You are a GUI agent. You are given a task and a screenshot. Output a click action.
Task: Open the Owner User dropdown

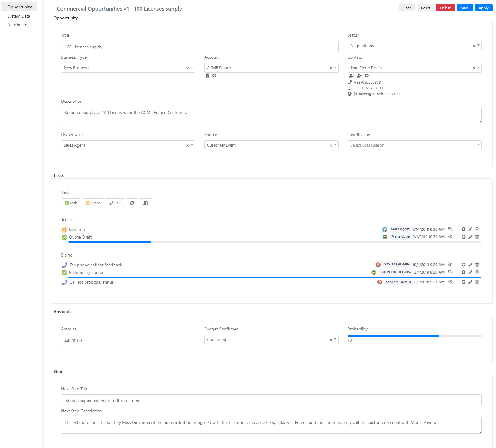tap(128, 145)
